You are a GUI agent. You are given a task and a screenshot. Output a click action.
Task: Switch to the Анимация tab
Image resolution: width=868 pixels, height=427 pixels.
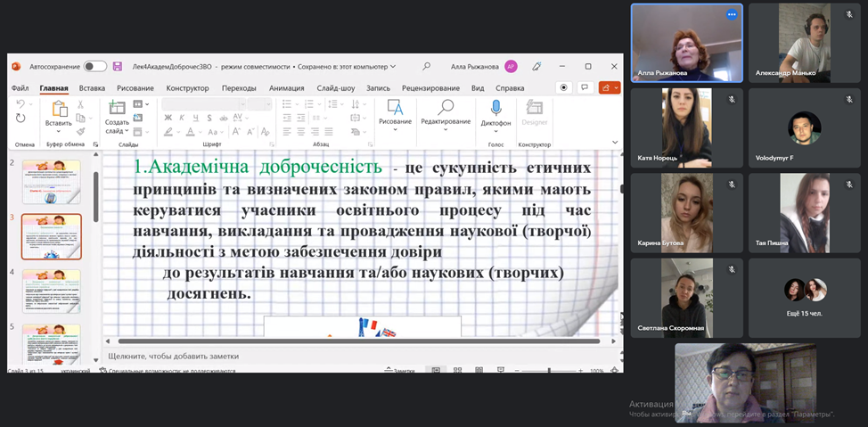click(x=286, y=88)
